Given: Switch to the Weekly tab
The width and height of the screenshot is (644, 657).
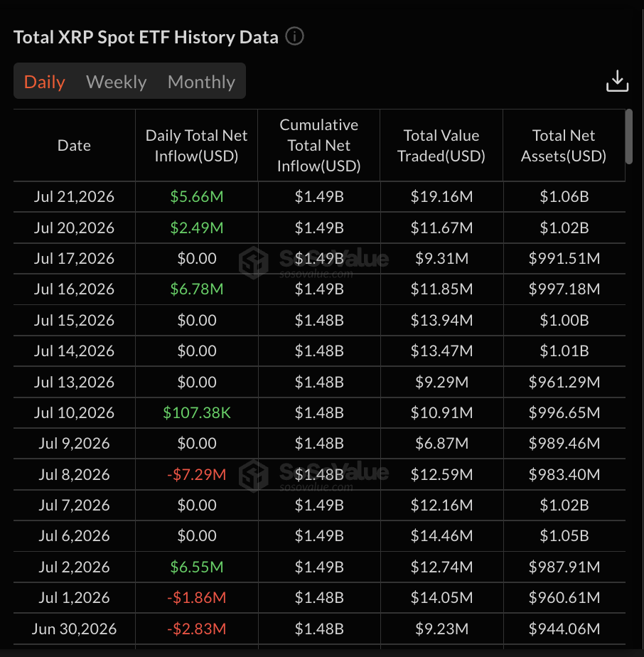Looking at the screenshot, I should 116,82.
